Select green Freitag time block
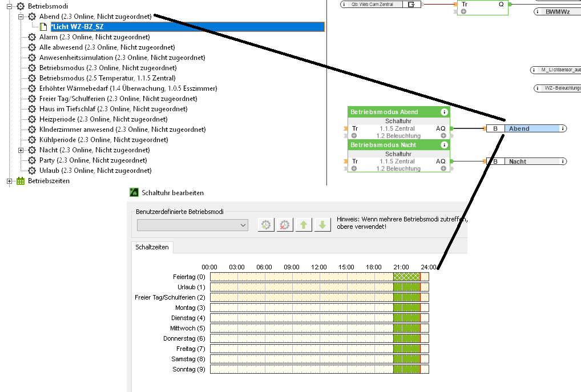Viewport: 581px width, 392px height. [x=407, y=349]
